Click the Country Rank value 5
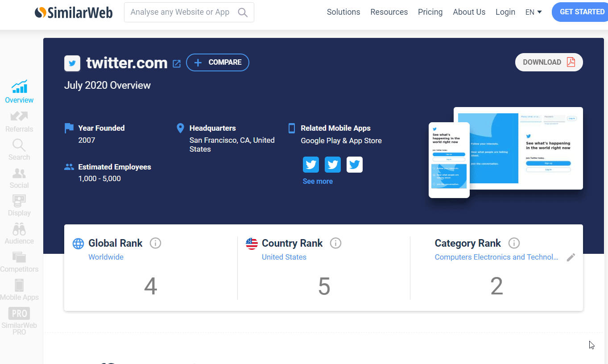Viewport: 608px width, 364px height. [324, 286]
